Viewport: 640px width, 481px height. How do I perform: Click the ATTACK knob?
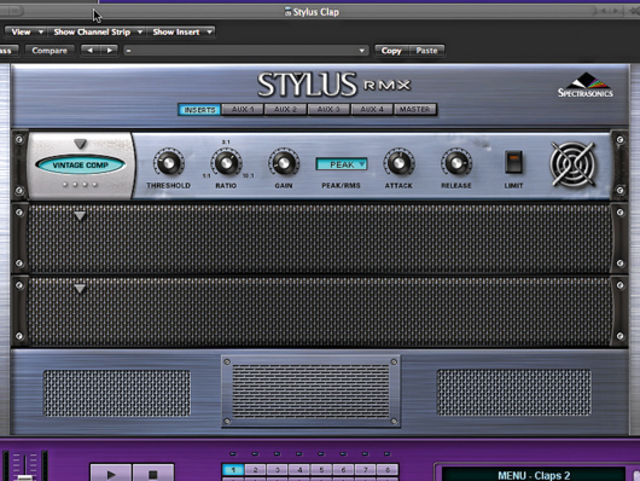(399, 163)
